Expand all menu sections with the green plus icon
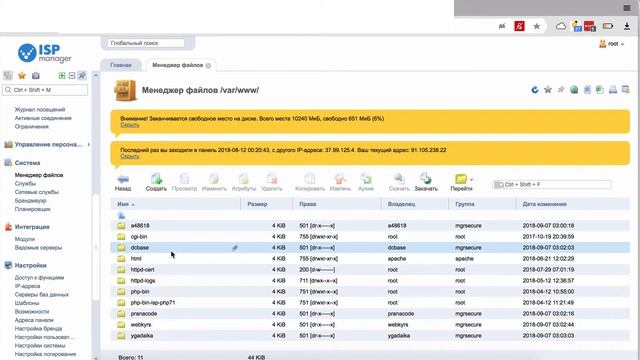640x360 pixels. (x=62, y=76)
